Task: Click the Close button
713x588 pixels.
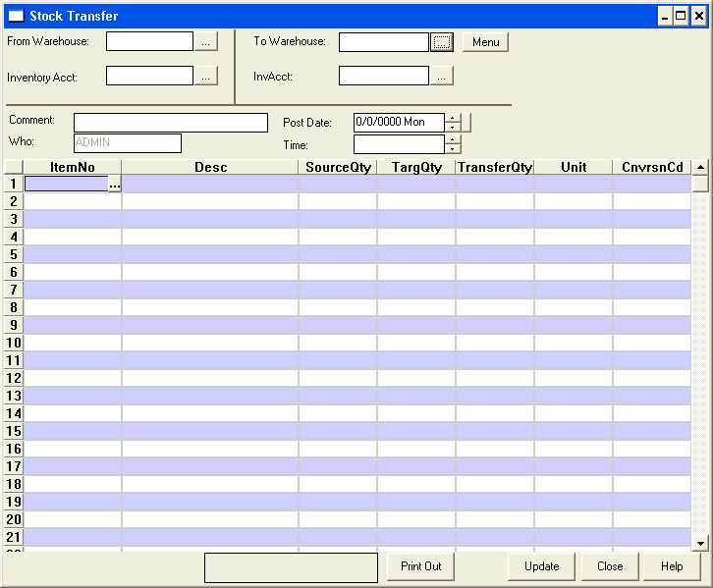Action: (610, 566)
